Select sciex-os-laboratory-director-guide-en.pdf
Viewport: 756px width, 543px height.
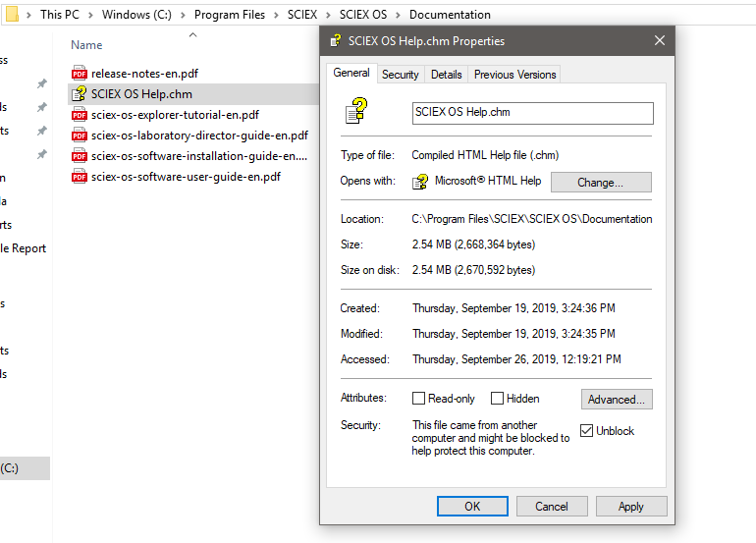click(199, 136)
